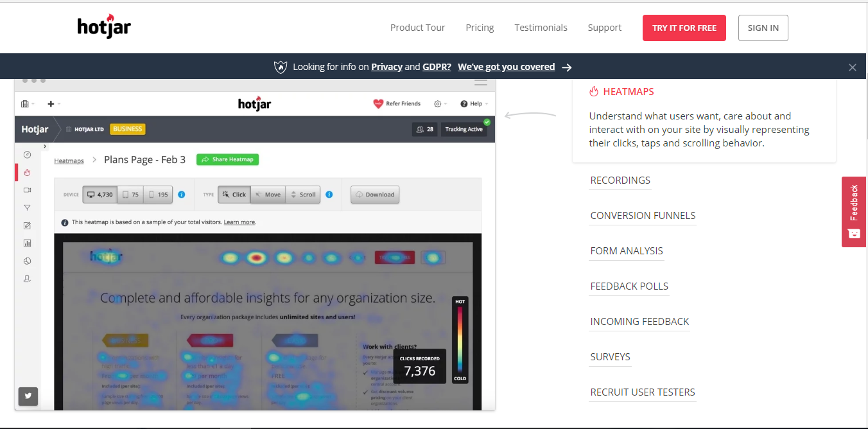
Task: Open Dashboard icon in the sidebar
Action: 27,155
